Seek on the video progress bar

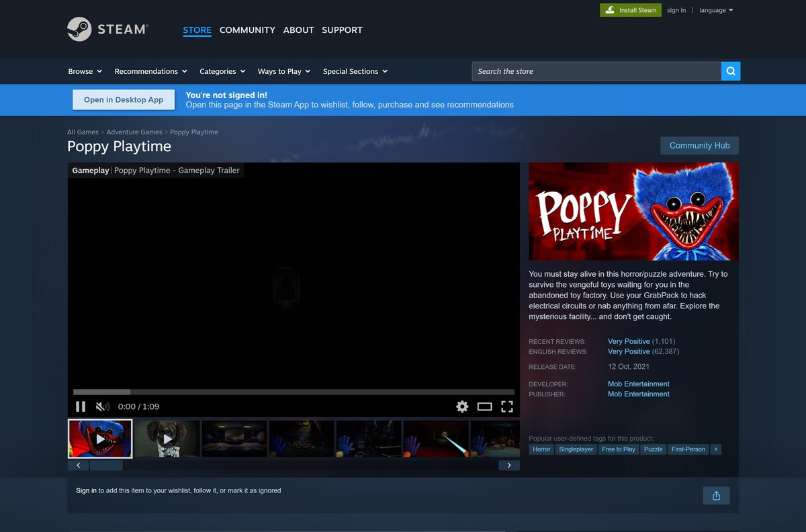[x=294, y=392]
